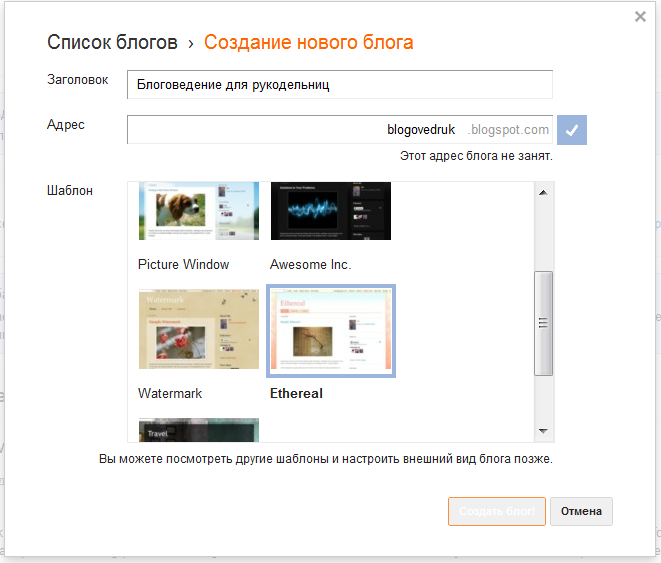Pick the Travel template thumbnail
This screenshot has height=563, width=661.
click(199, 430)
